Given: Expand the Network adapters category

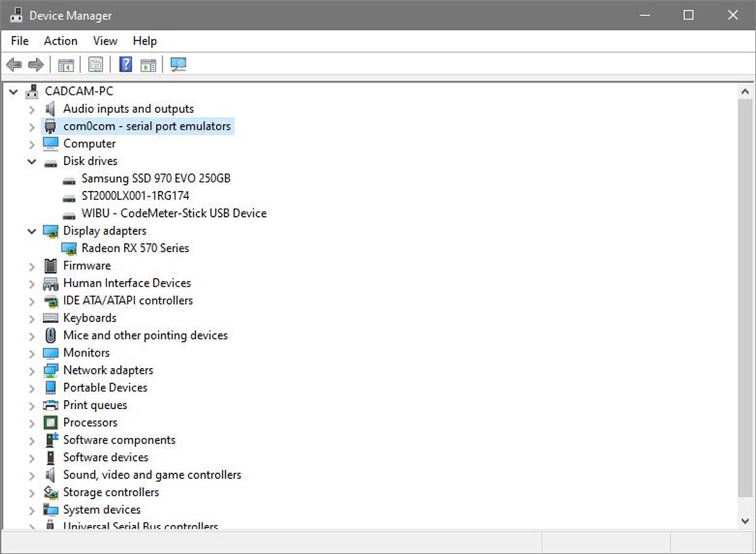Looking at the screenshot, I should [x=31, y=371].
